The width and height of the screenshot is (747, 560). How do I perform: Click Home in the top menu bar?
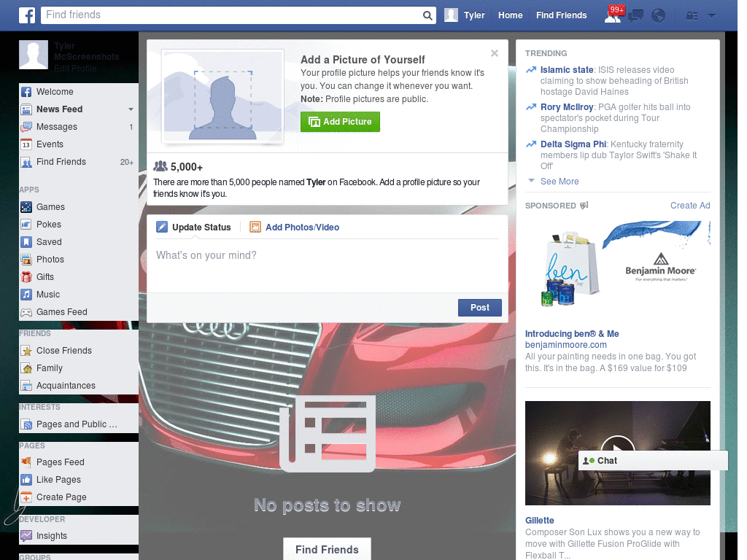[510, 15]
